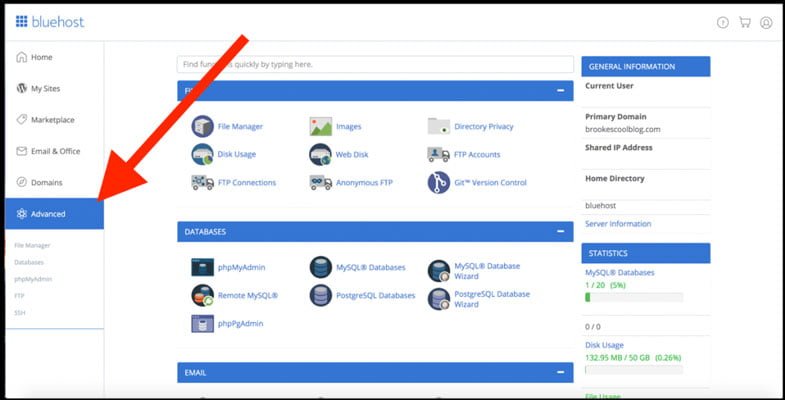Click the Directory Privacy text link

(x=484, y=127)
